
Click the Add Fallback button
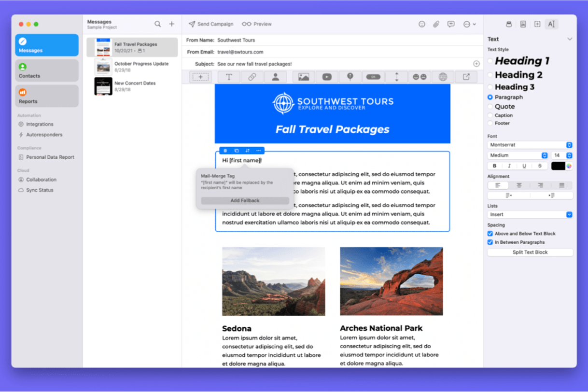coord(245,200)
